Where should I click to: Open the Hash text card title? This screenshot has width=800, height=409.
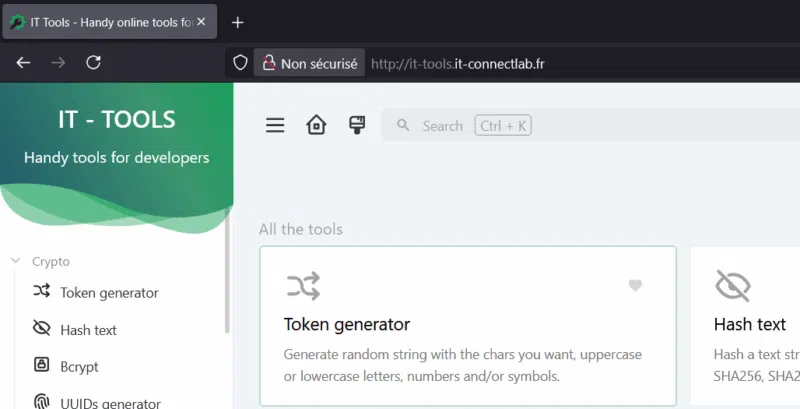click(x=749, y=324)
